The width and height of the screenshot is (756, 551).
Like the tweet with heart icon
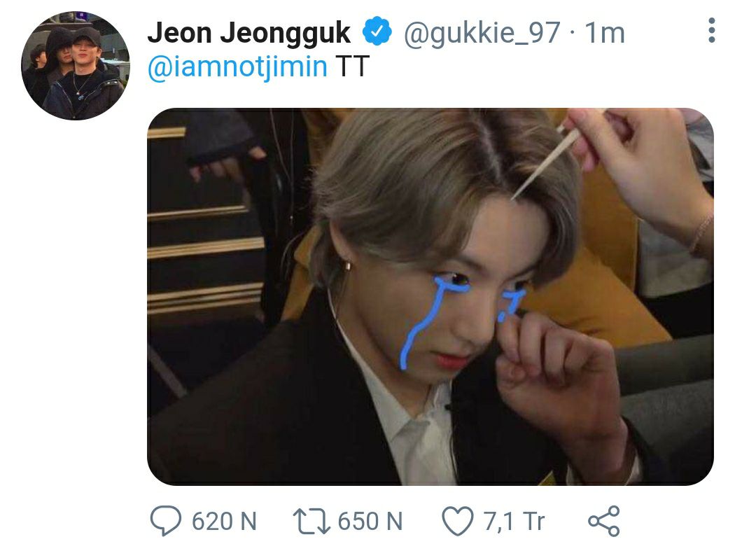tap(458, 522)
